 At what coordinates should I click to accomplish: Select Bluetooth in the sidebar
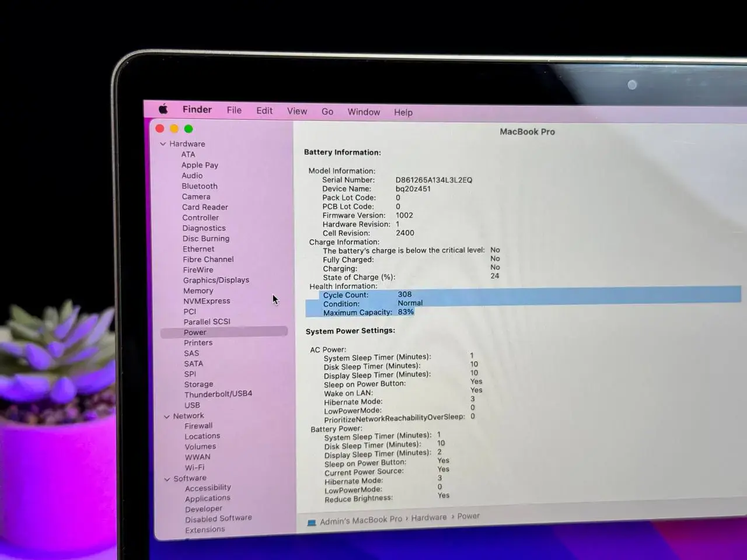(200, 186)
